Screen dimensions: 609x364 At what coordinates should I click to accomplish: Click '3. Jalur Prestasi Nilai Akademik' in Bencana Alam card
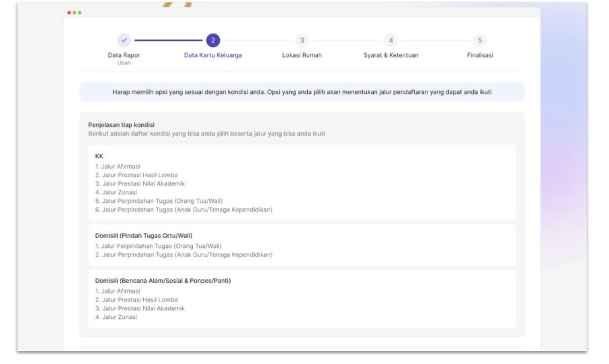click(140, 308)
